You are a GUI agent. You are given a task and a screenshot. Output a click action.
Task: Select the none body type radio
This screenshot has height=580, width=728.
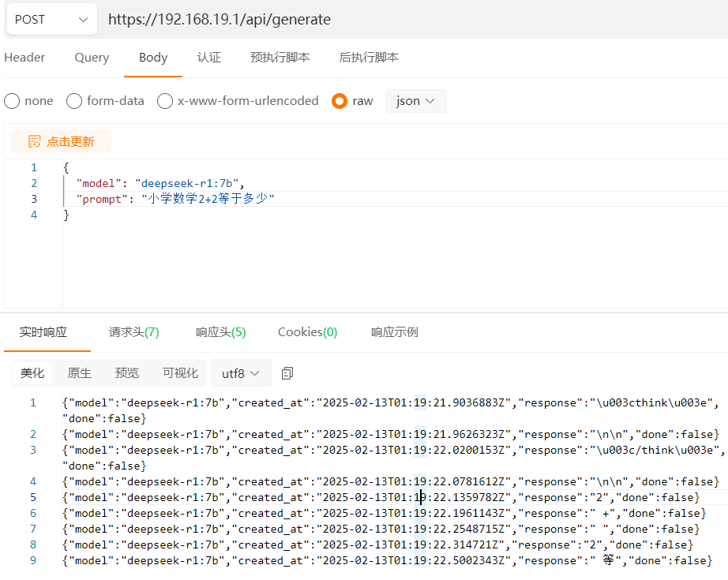(13, 101)
